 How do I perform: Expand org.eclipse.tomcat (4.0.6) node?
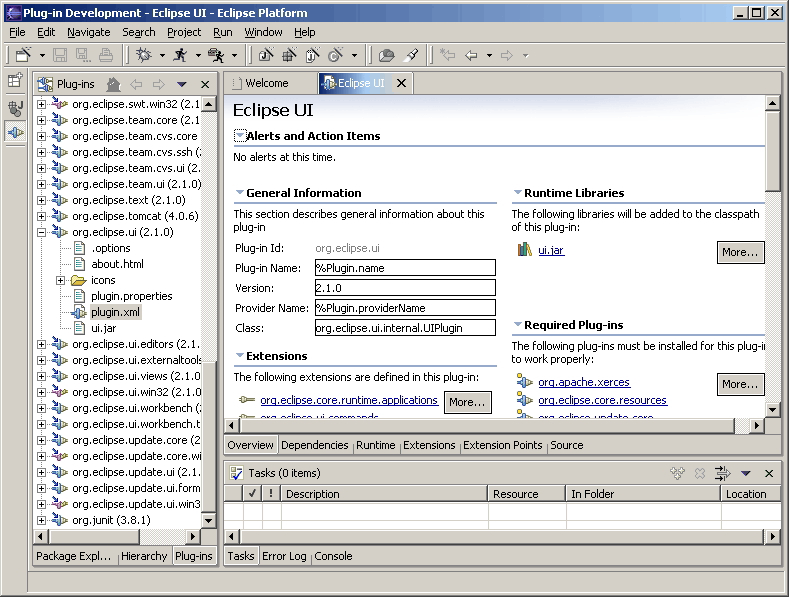(x=41, y=216)
